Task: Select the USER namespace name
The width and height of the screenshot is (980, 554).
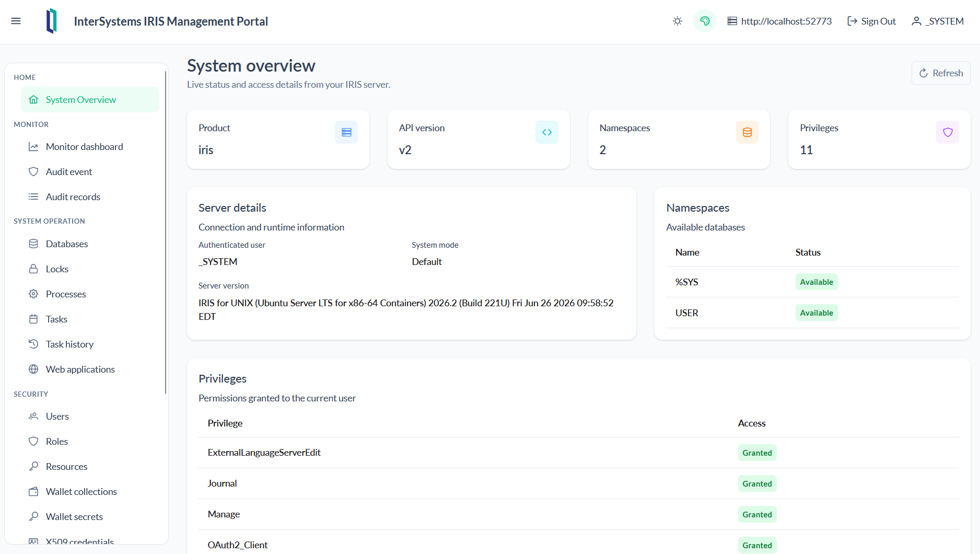Action: pyautogui.click(x=686, y=313)
